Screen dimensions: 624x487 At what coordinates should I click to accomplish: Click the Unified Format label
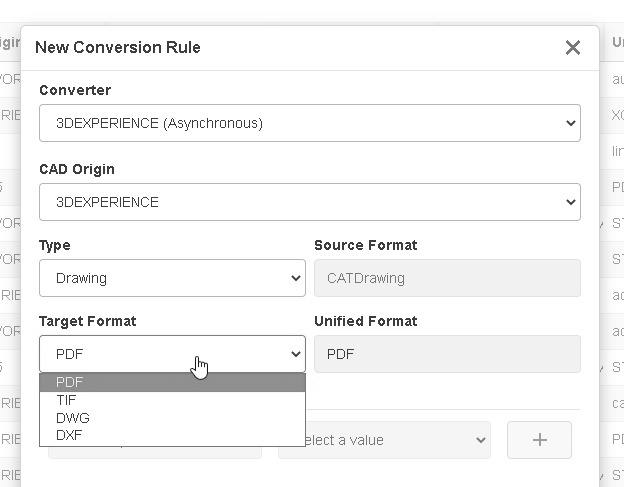[366, 321]
